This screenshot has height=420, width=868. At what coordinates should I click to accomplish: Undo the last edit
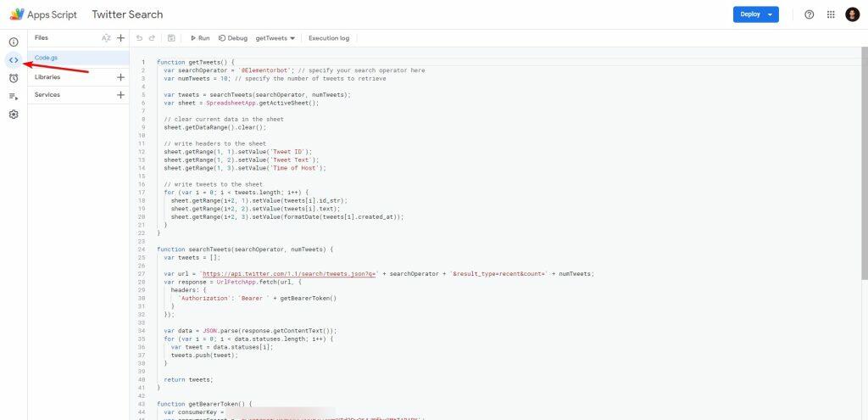click(x=140, y=38)
